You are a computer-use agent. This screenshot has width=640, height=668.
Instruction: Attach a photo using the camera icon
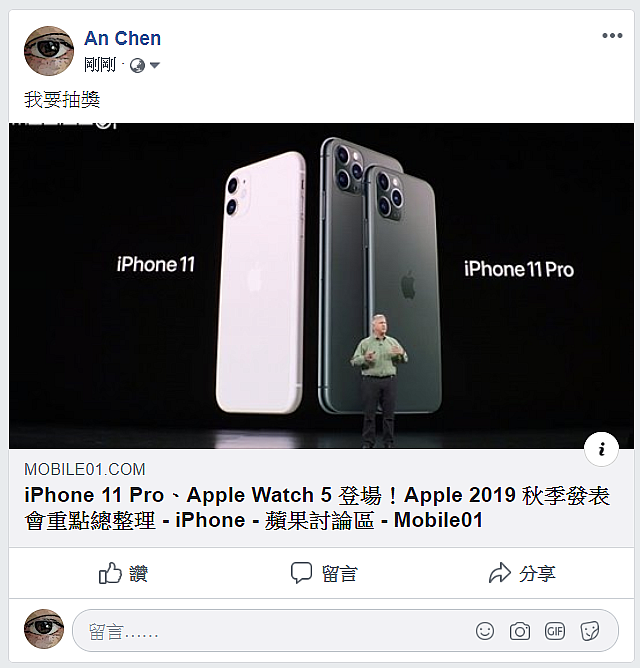(x=520, y=631)
